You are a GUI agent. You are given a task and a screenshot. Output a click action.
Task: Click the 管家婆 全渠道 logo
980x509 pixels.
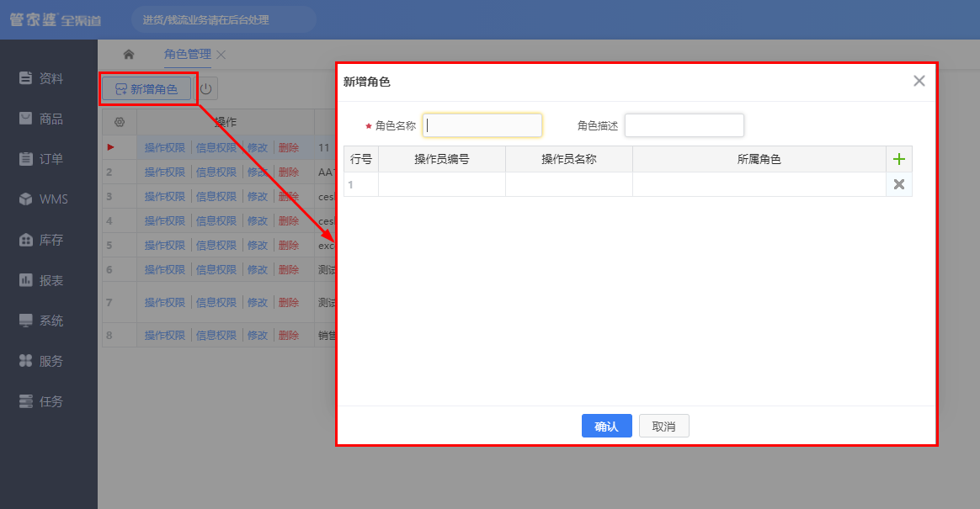[55, 20]
